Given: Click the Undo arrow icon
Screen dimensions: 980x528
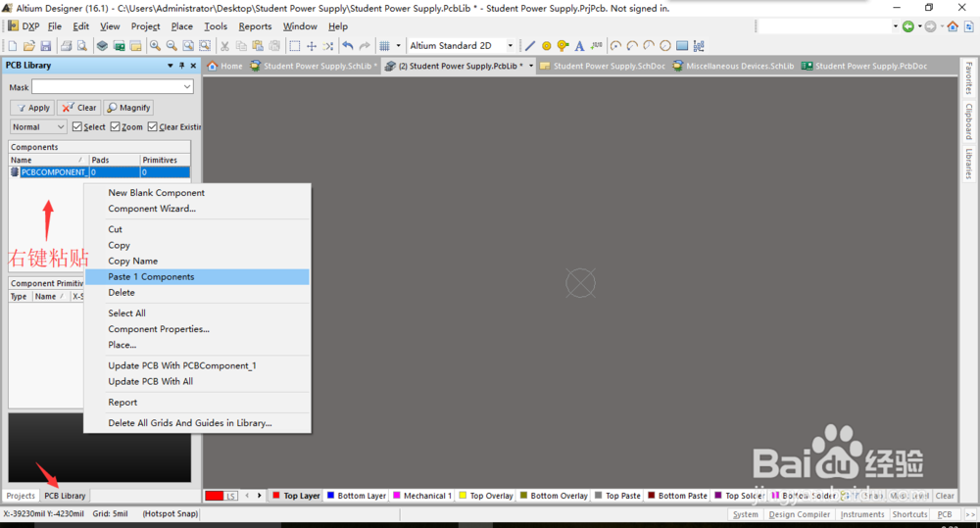Looking at the screenshot, I should click(x=348, y=46).
